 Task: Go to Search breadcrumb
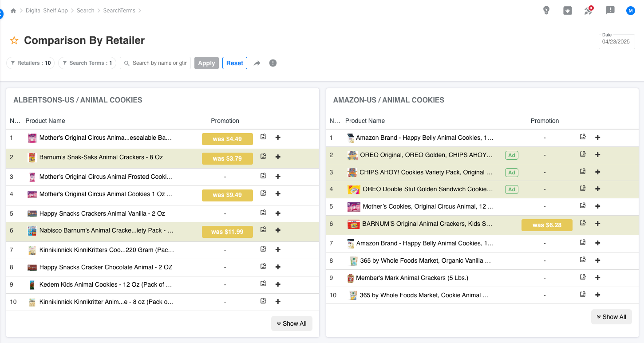pyautogui.click(x=85, y=11)
